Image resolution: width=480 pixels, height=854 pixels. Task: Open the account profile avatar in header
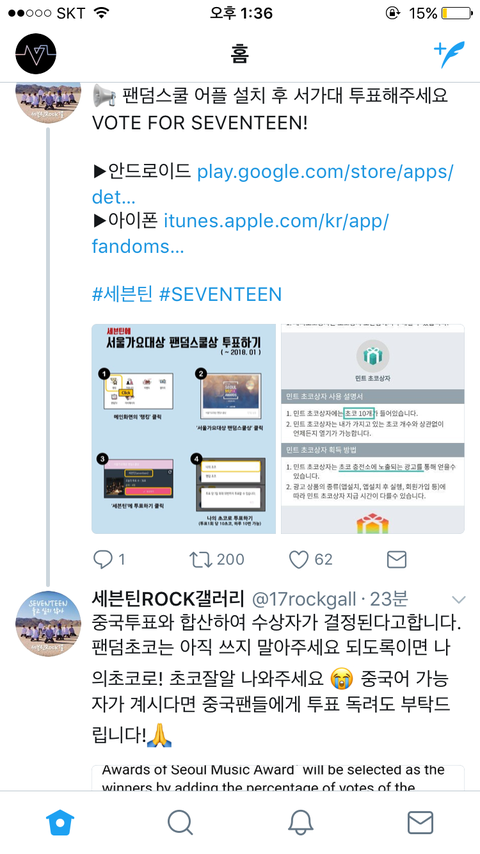pyautogui.click(x=36, y=53)
